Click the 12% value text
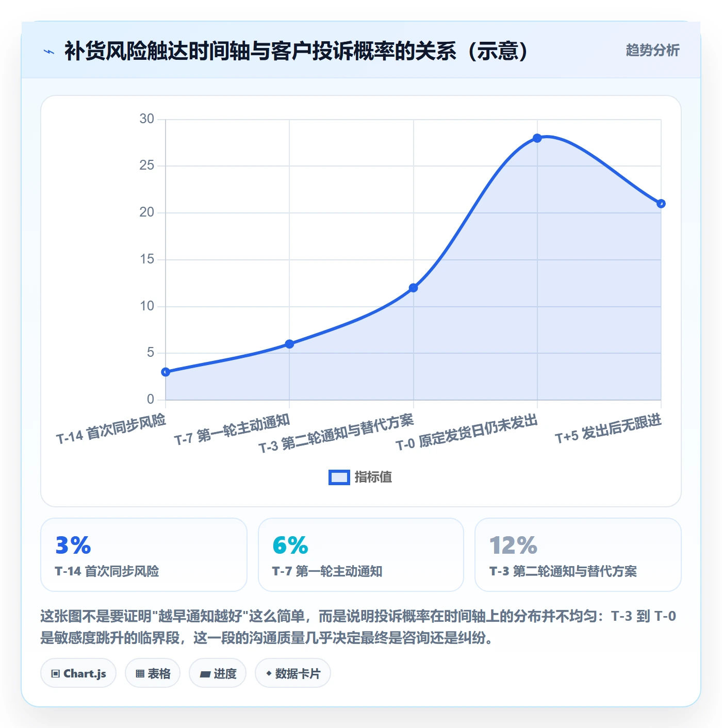The height and width of the screenshot is (728, 722). coord(513,545)
